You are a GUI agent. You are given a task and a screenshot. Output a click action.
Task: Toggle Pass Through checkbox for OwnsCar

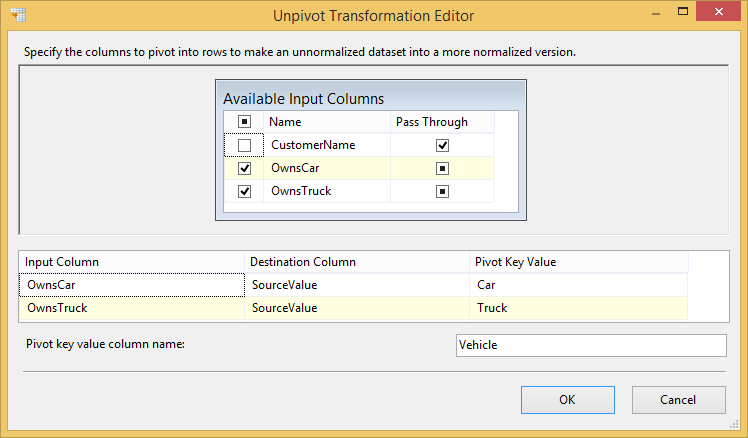click(x=442, y=168)
